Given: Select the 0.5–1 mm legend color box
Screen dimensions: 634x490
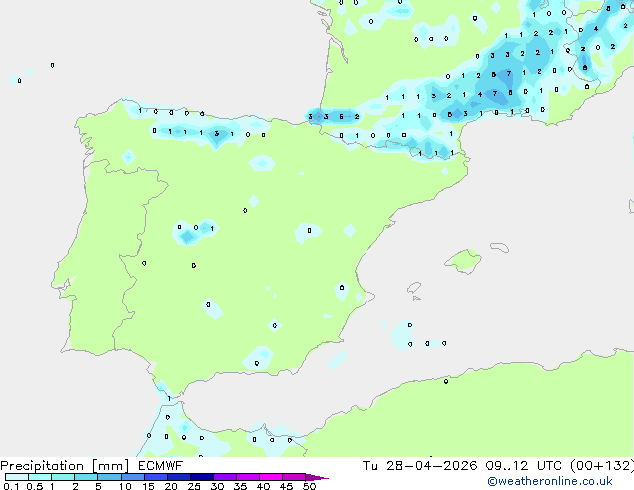Looking at the screenshot, I should [x=40, y=477].
